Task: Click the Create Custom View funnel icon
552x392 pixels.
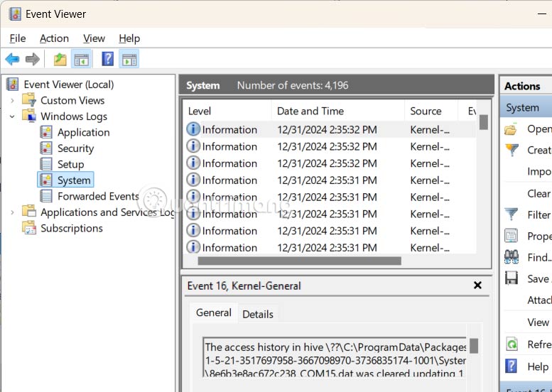Action: click(x=512, y=151)
